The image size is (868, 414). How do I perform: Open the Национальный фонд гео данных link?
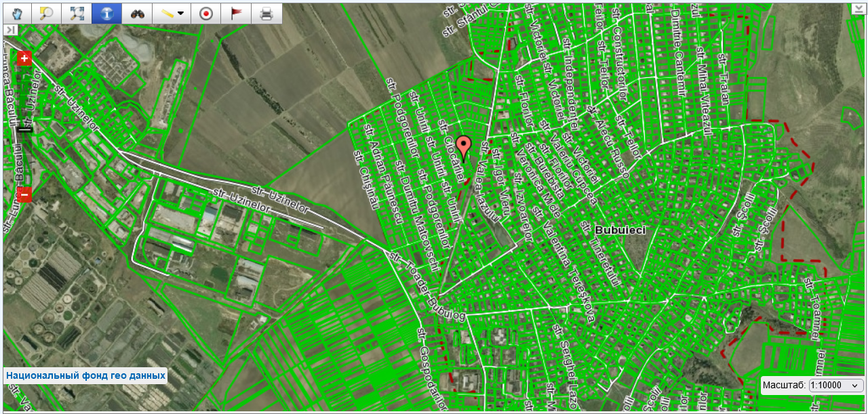point(85,375)
